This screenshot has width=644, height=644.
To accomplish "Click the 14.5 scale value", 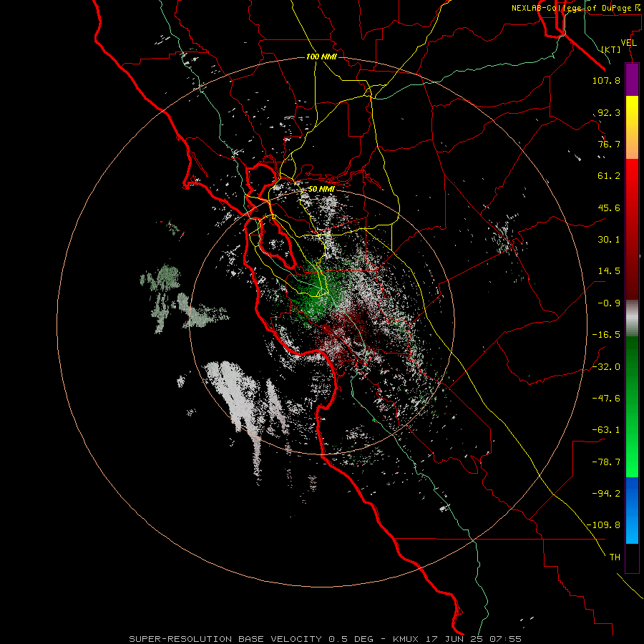I will point(609,271).
